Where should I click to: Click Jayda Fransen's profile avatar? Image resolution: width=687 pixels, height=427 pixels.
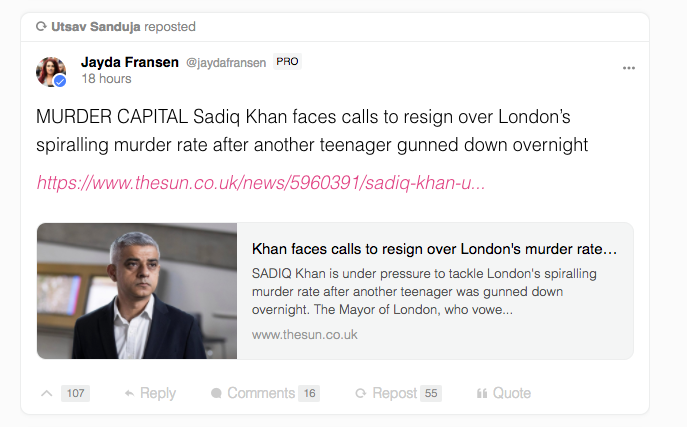52,72
